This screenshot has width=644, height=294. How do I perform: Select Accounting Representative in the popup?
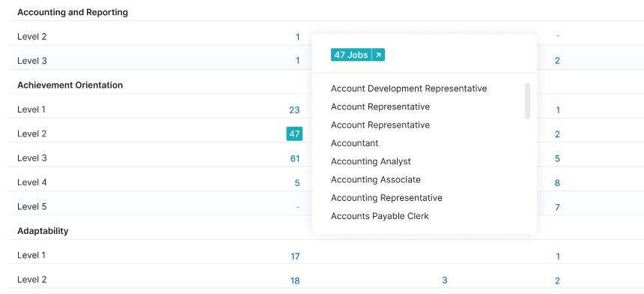click(386, 198)
